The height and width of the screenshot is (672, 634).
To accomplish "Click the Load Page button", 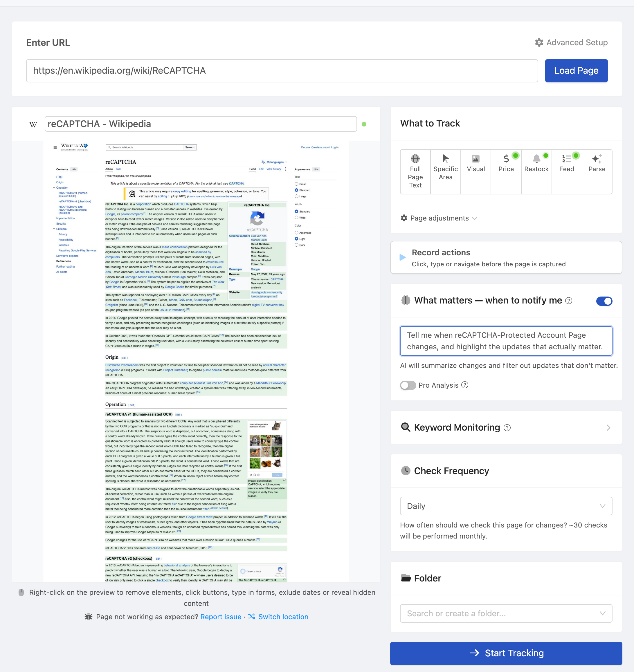I will click(576, 71).
